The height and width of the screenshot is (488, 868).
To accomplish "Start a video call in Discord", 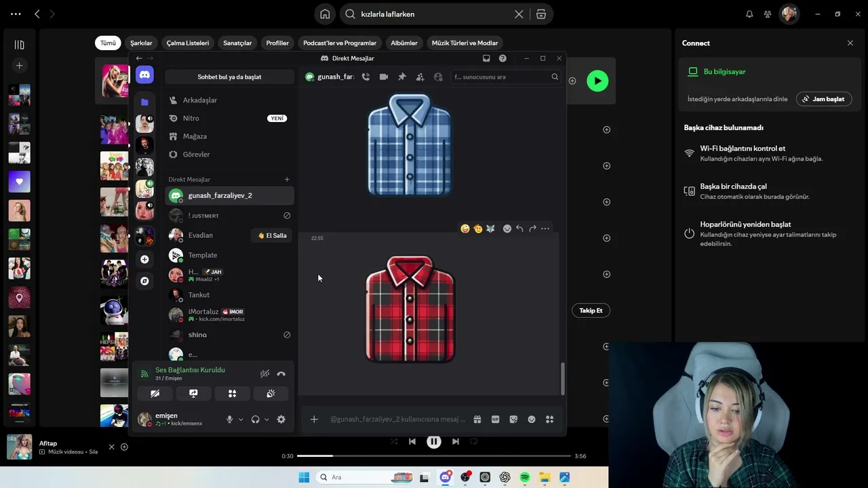I will (x=384, y=77).
